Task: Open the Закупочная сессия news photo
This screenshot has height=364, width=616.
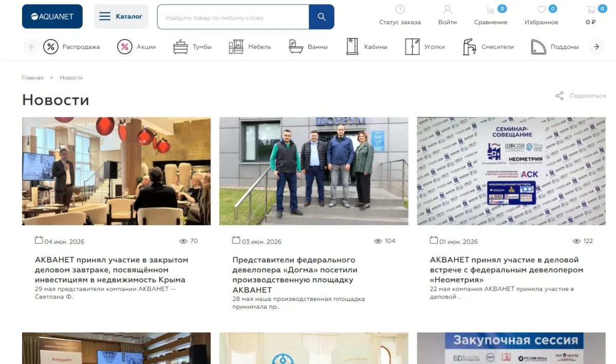Action: coord(511,348)
